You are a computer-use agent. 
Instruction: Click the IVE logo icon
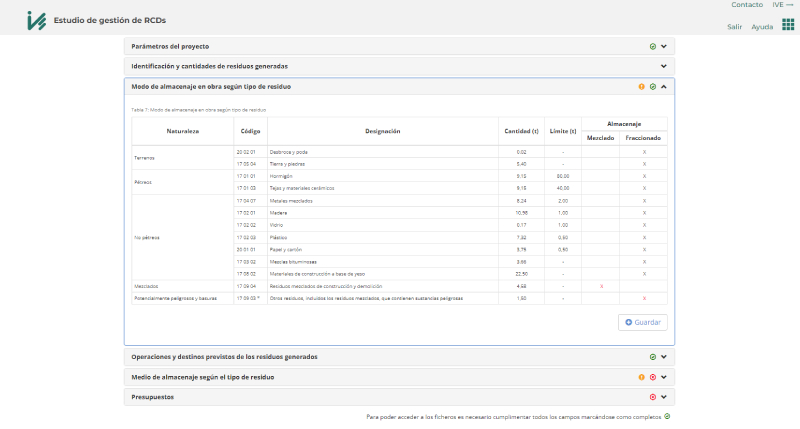[x=36, y=20]
